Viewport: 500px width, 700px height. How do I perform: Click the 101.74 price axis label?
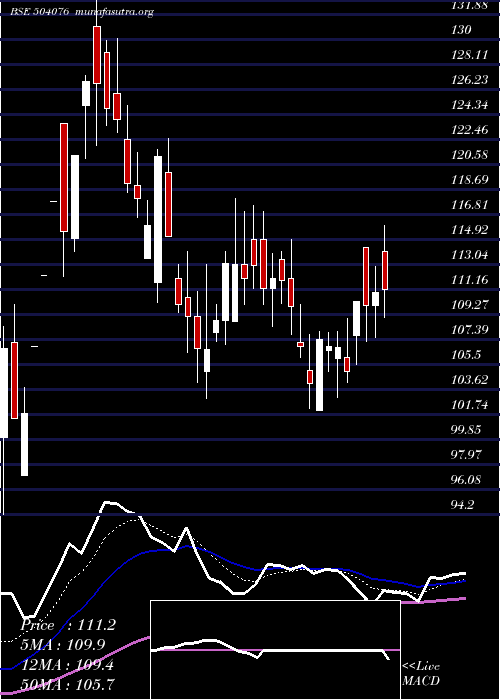(x=468, y=405)
